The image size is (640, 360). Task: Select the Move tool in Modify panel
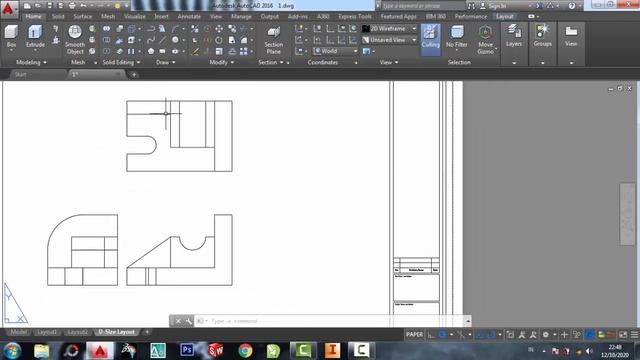(219, 29)
